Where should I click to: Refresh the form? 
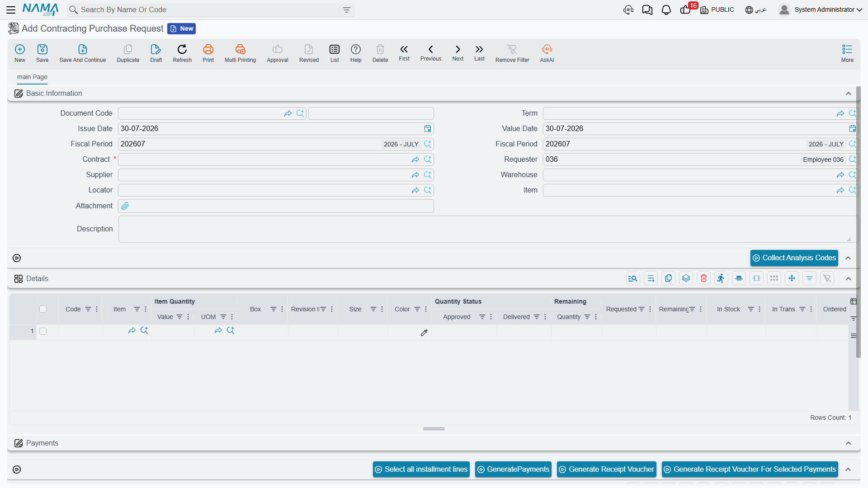pyautogui.click(x=182, y=53)
